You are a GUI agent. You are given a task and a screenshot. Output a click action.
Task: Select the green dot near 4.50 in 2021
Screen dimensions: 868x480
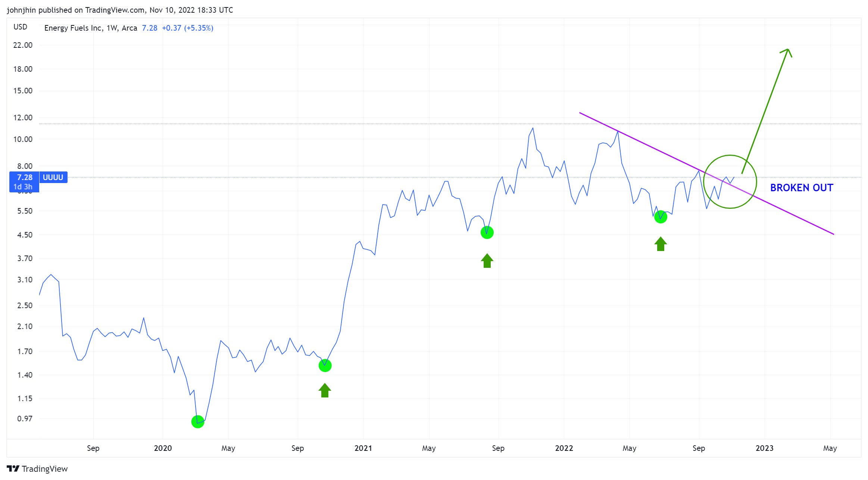[x=487, y=232]
